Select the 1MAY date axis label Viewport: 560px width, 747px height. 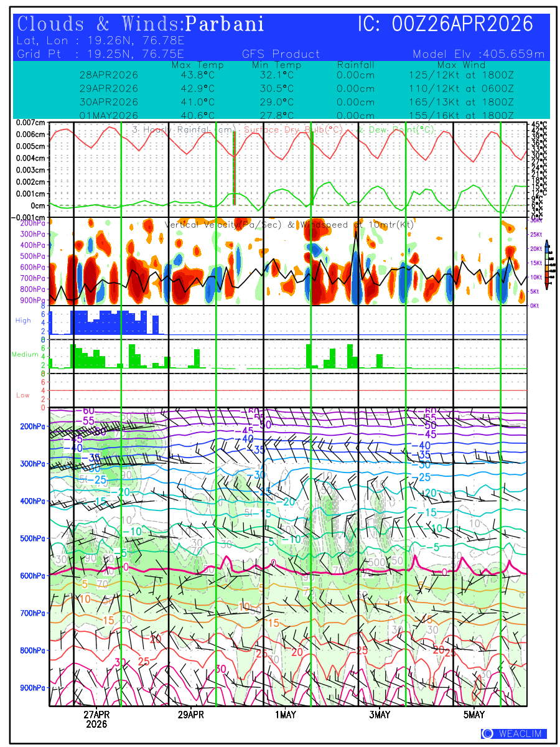(286, 715)
